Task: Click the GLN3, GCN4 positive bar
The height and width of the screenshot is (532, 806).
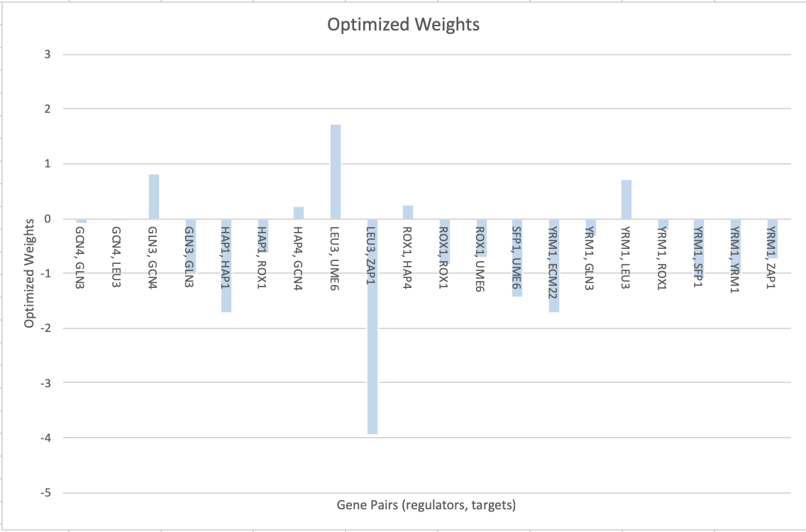Action: coord(154,196)
